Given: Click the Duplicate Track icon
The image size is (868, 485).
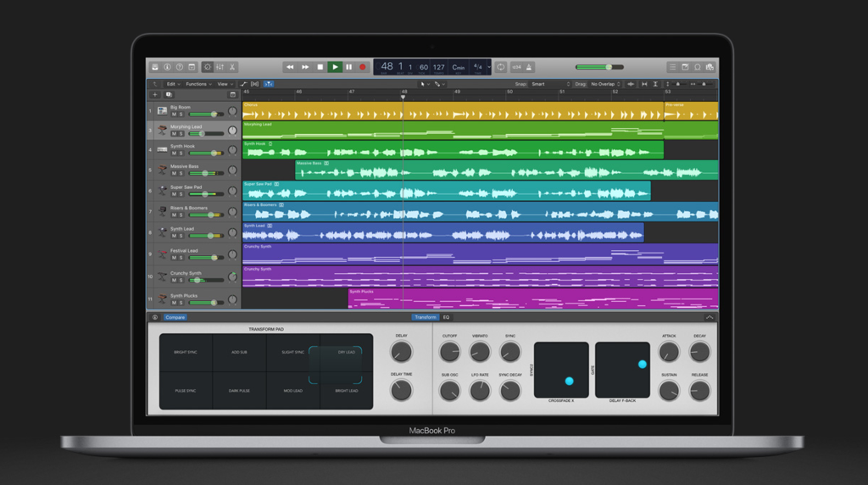Looking at the screenshot, I should [169, 95].
